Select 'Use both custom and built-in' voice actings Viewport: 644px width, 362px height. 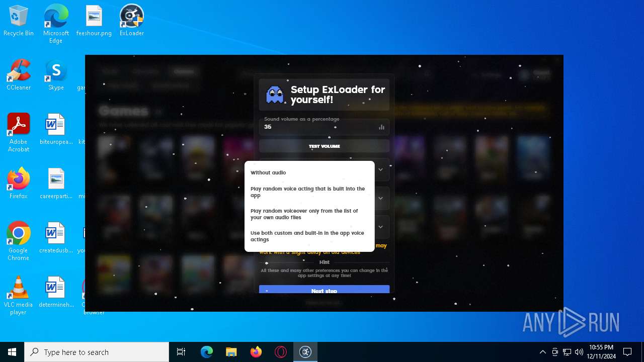309,236
